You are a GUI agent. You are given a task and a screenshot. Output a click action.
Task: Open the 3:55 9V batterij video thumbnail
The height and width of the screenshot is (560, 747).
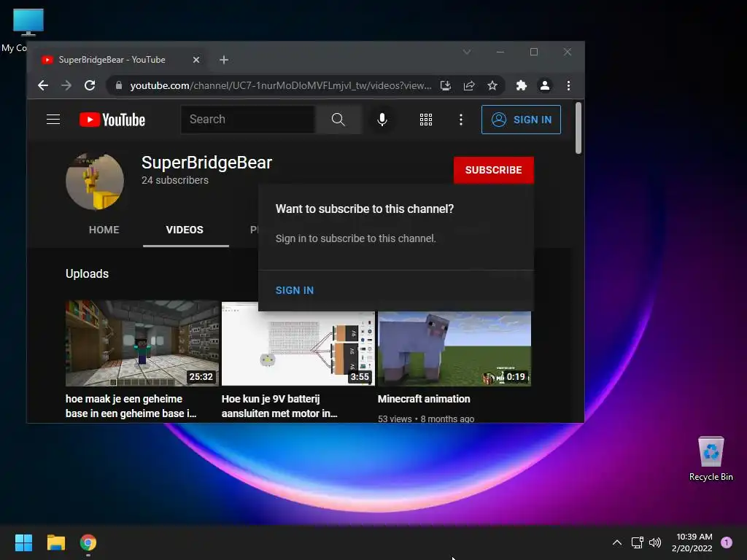298,349
